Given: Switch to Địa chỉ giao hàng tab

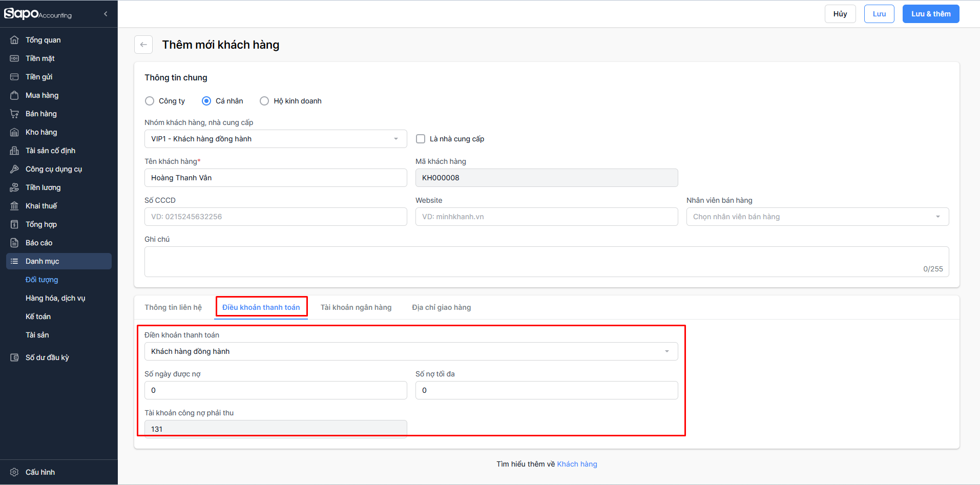Looking at the screenshot, I should [x=441, y=307].
